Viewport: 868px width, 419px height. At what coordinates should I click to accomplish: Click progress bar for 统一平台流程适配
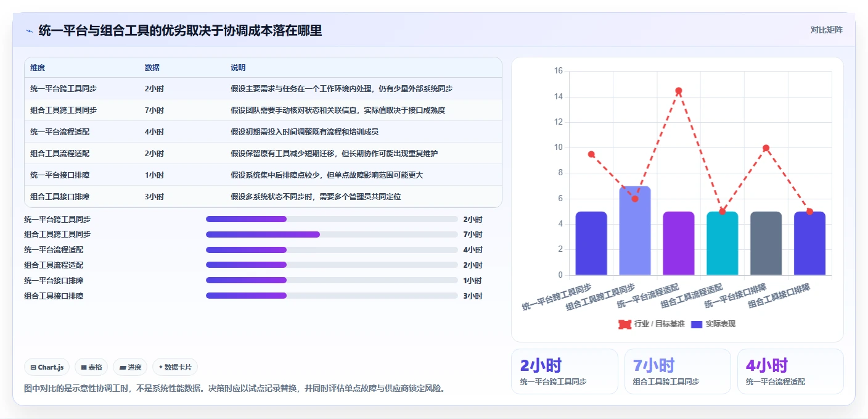coord(332,250)
